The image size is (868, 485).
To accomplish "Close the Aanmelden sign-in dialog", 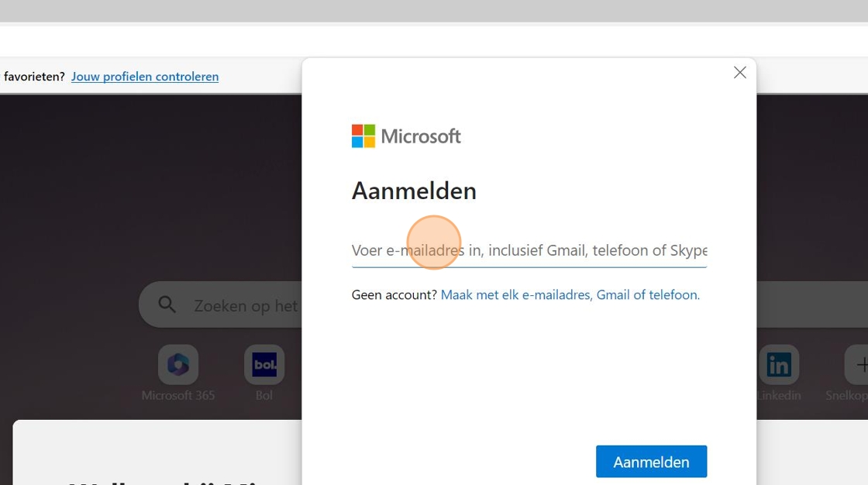I will tap(740, 72).
